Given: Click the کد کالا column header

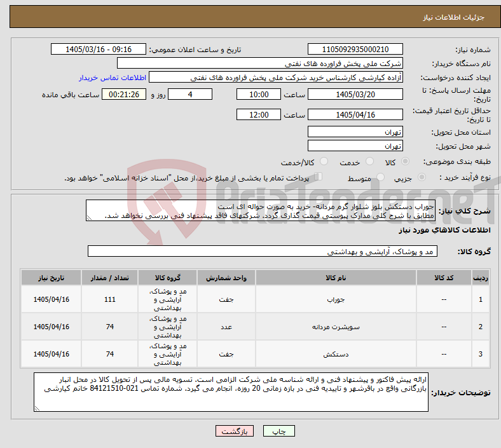Looking at the screenshot, I should [444, 278].
